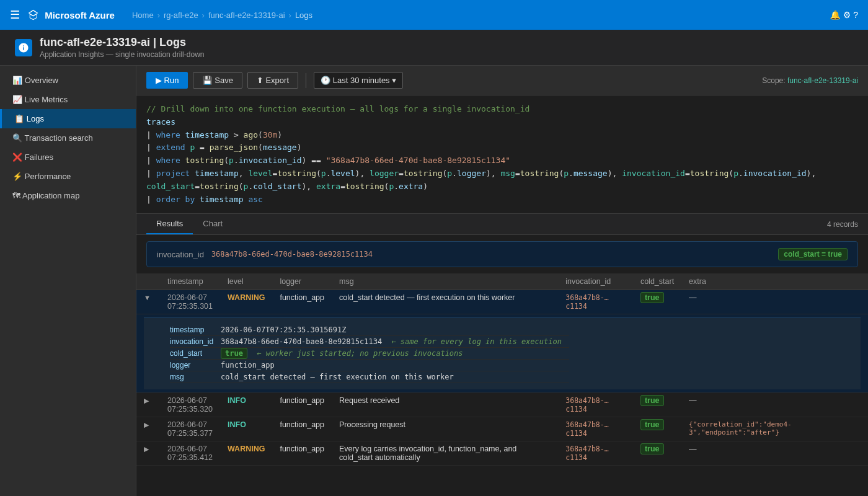Click the true badge in expanded cold_start detail
Screen dimensions: 868x496
coord(234,353)
